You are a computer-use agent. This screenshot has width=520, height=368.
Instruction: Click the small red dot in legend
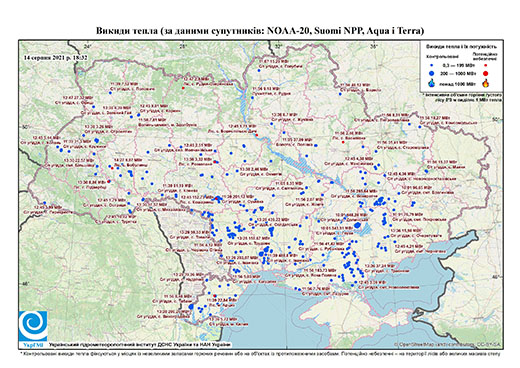click(x=485, y=66)
